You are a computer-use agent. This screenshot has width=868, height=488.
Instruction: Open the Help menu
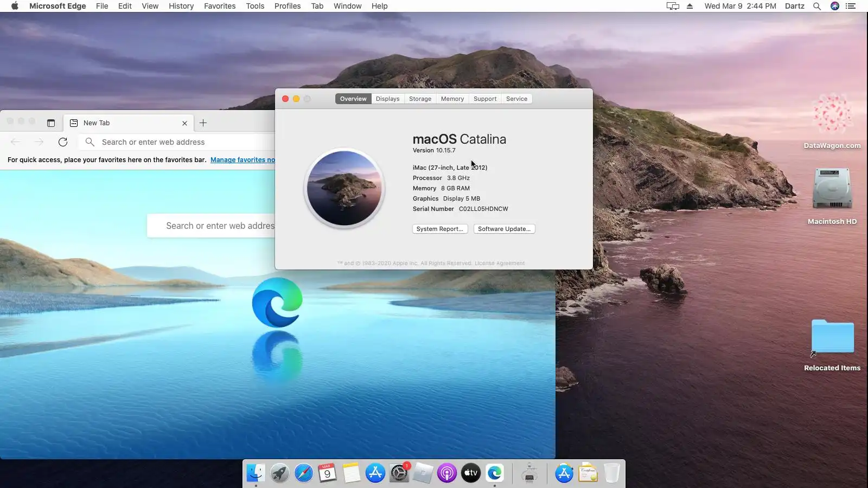point(380,6)
